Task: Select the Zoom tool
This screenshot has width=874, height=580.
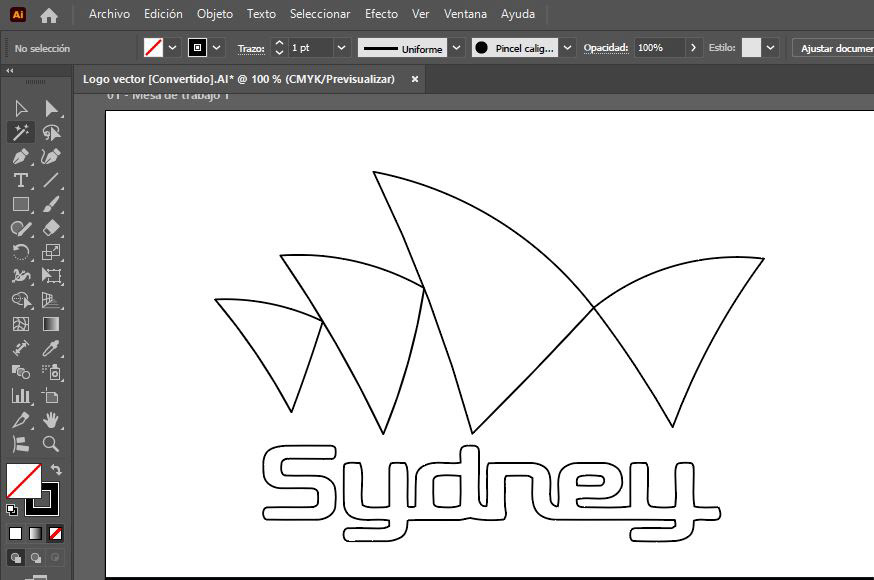Action: point(51,444)
